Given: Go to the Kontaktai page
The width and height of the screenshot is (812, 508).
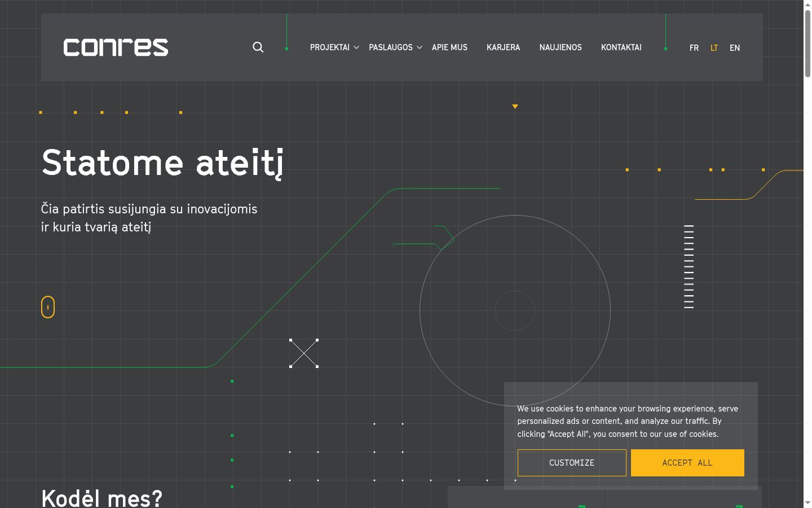Looking at the screenshot, I should [x=621, y=47].
